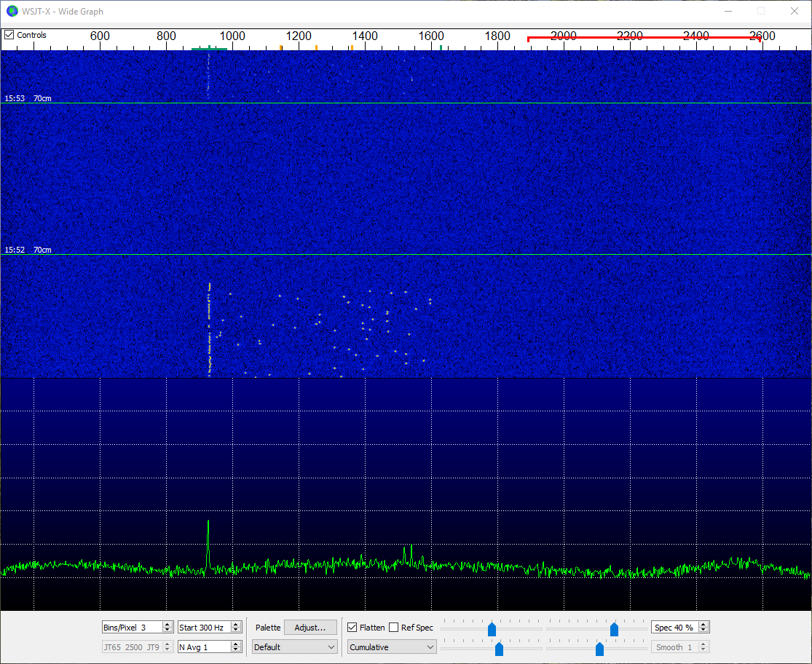Click the green receive frequency marker on scale
Screen dimensions: 812x664
point(209,48)
